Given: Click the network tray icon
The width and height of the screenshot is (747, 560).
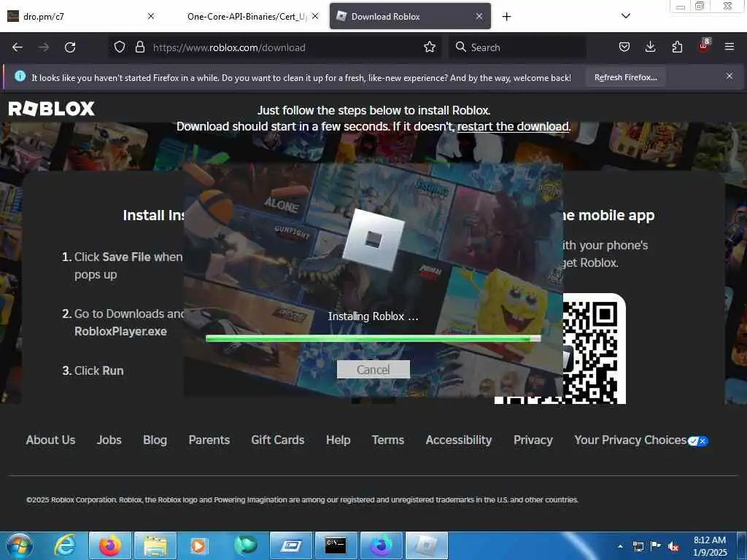Looking at the screenshot, I should pos(638,546).
